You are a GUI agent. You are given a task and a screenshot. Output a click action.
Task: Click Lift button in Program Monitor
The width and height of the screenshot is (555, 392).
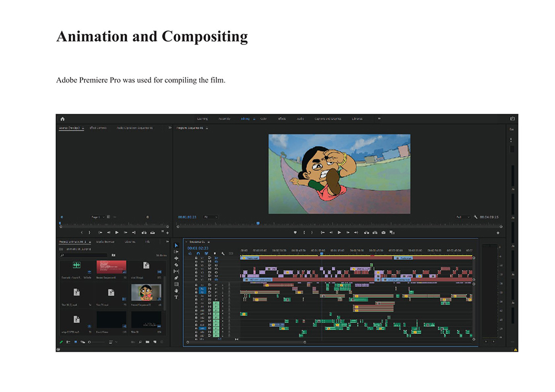(366, 232)
